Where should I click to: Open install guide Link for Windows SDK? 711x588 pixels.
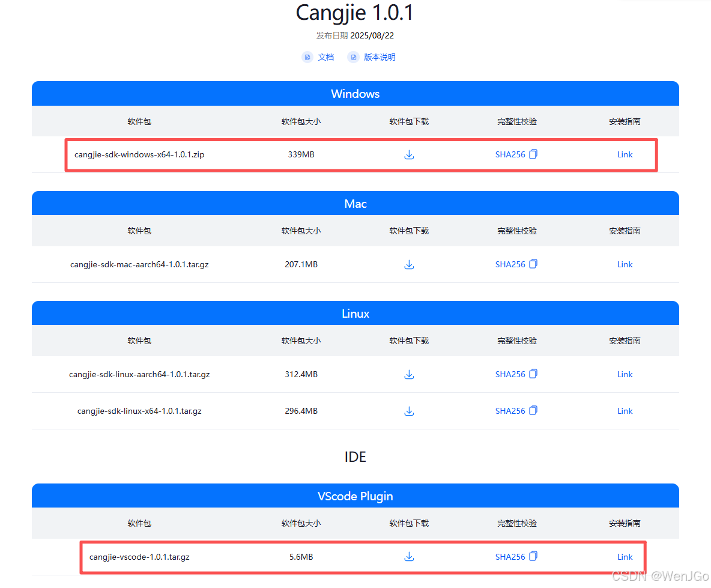(625, 154)
